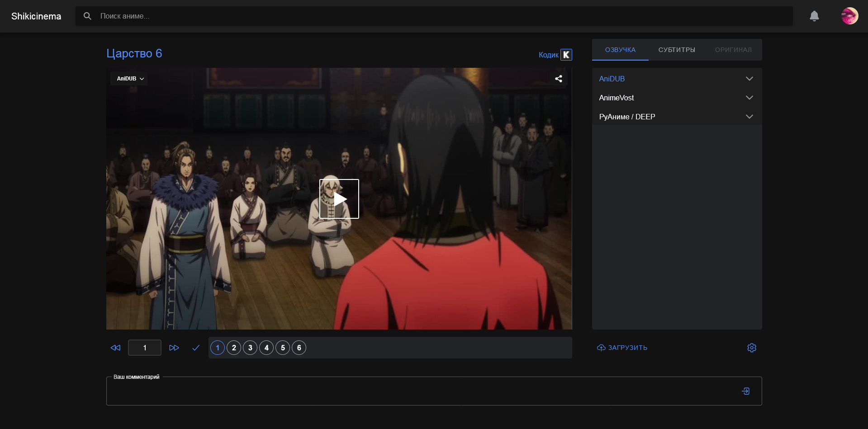
Task: Select episode 6 in the episode list
Action: (x=299, y=348)
